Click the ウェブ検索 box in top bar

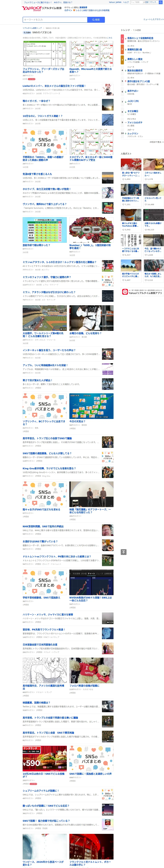(136, 2)
